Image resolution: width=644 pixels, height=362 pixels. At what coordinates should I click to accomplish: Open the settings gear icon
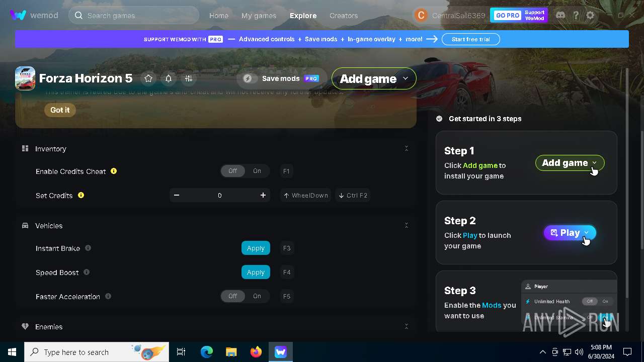coord(590,15)
